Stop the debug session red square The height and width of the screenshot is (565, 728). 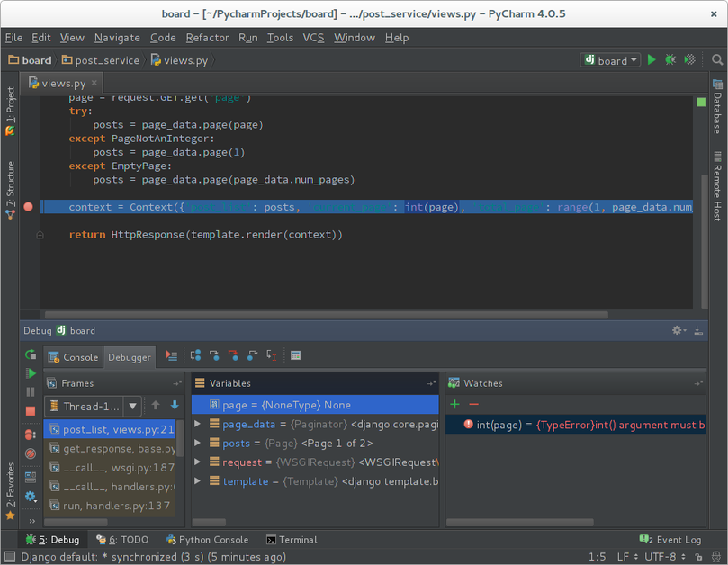31,411
